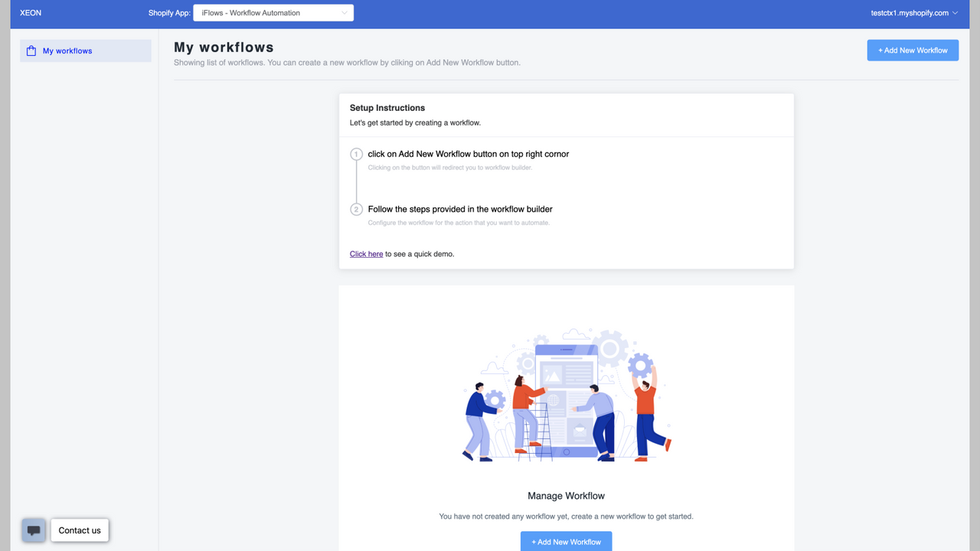Open the iFlows - Workflow Automation app selector
Screen dimensions: 980x551
click(273, 12)
